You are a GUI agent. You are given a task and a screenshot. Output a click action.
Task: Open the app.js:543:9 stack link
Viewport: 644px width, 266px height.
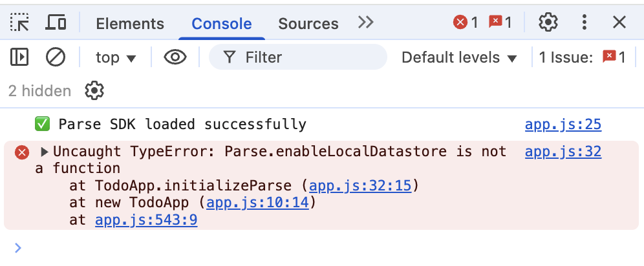pyautogui.click(x=146, y=220)
